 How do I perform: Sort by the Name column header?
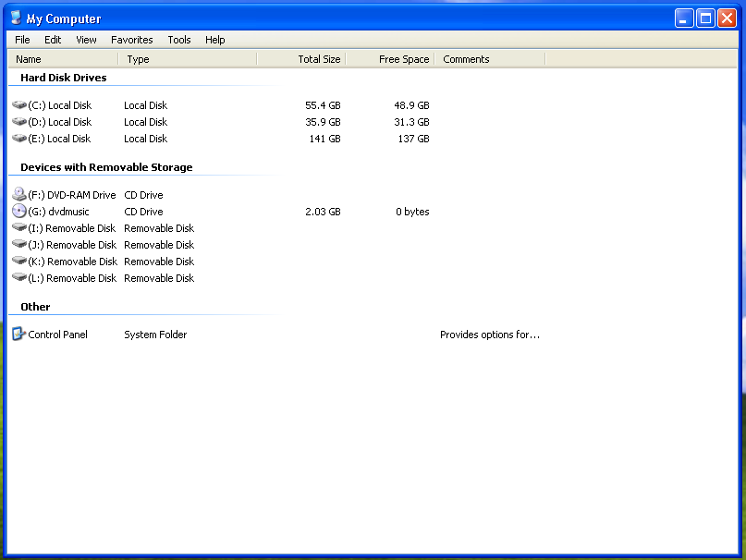63,59
